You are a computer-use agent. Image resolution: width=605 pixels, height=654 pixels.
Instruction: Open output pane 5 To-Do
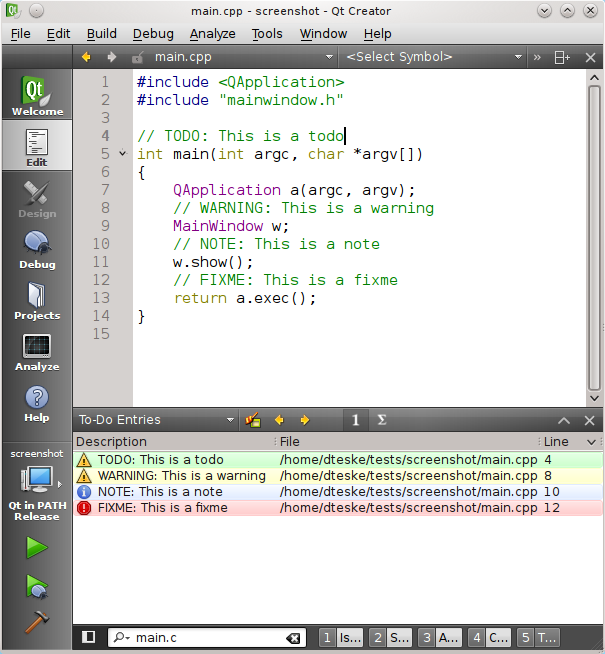pyautogui.click(x=539, y=638)
